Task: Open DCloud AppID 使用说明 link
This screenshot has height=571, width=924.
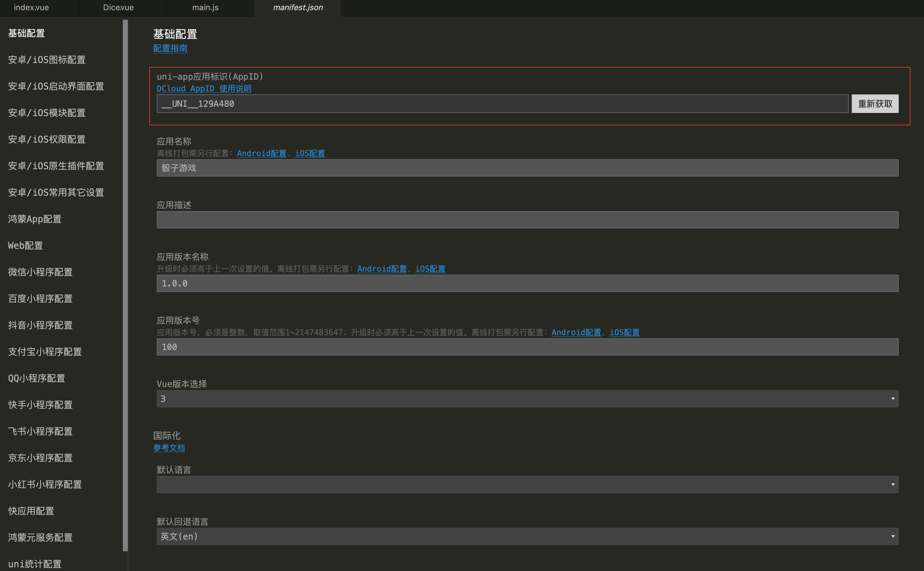Action: (x=203, y=88)
